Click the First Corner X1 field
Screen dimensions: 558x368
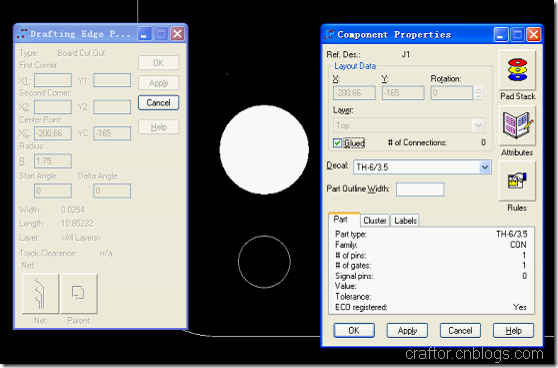click(x=53, y=80)
